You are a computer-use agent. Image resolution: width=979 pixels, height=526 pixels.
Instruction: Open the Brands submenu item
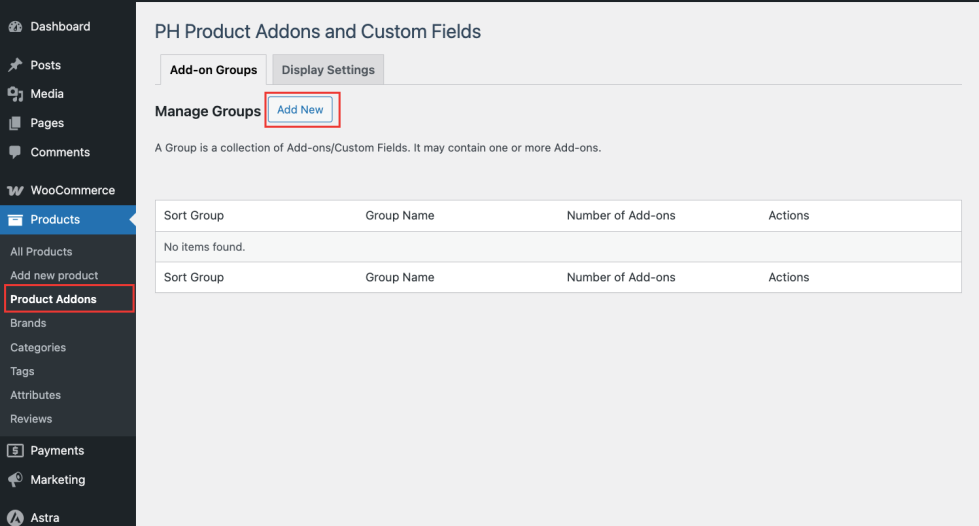28,323
